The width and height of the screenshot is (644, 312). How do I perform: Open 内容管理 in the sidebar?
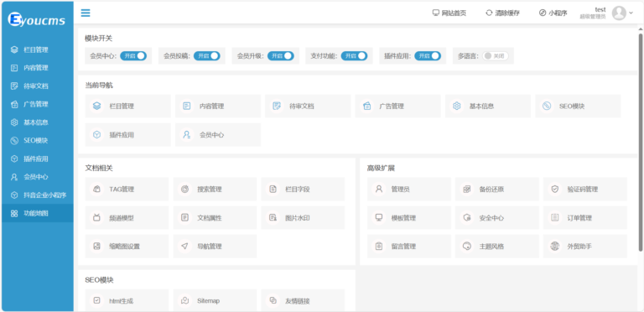click(x=38, y=68)
